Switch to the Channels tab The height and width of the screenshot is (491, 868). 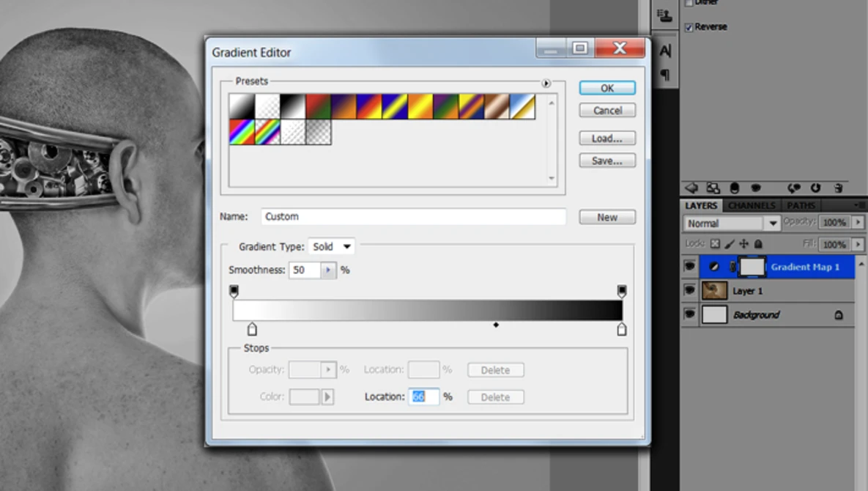point(752,205)
